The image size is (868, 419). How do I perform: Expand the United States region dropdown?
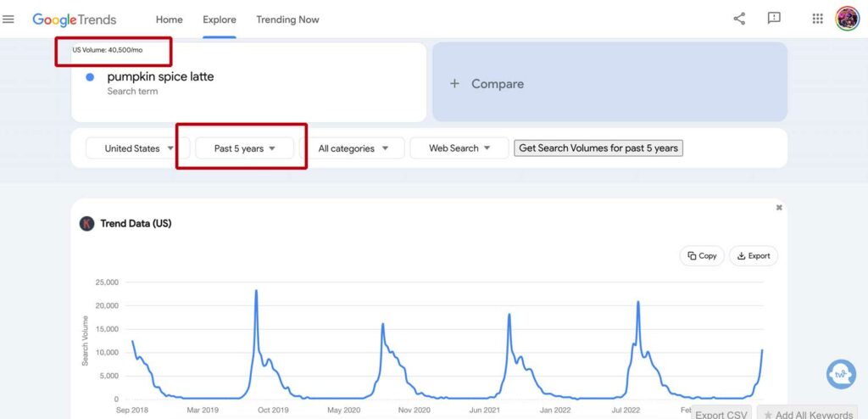138,148
